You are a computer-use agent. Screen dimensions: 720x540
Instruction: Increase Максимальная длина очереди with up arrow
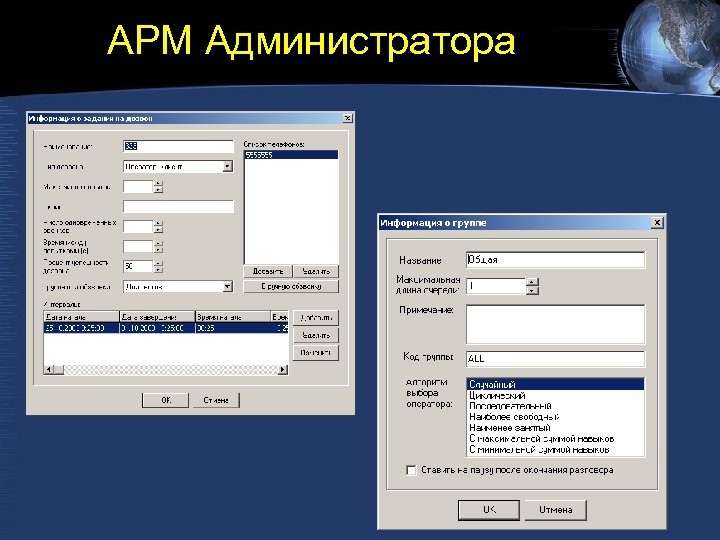point(532,281)
